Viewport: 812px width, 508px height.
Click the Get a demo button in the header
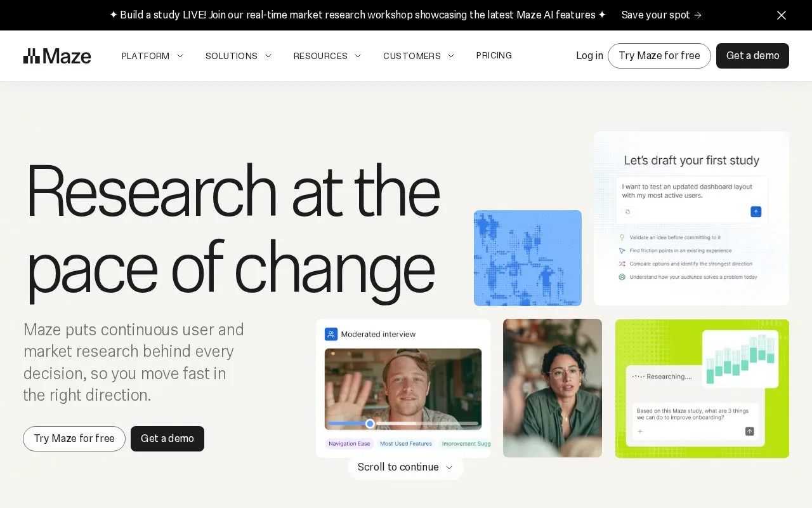point(752,56)
